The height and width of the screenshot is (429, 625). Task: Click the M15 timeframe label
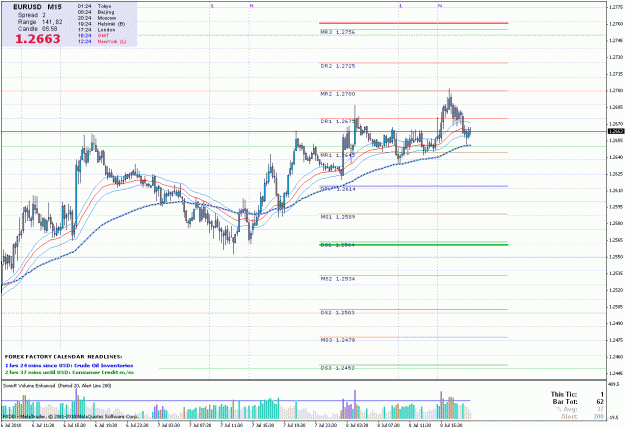tap(55, 7)
